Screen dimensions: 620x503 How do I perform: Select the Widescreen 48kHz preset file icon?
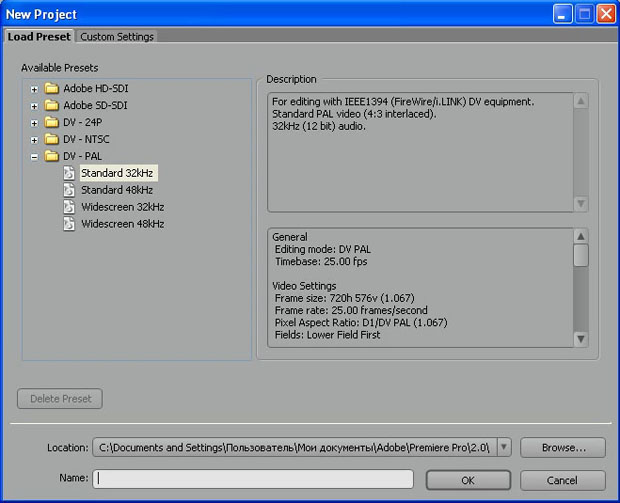pos(69,224)
